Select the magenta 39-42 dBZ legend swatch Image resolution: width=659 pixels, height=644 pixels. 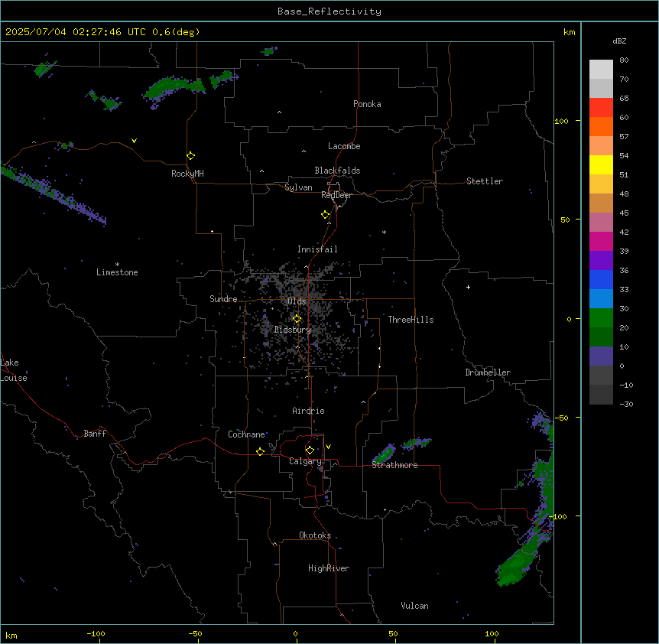pyautogui.click(x=601, y=241)
